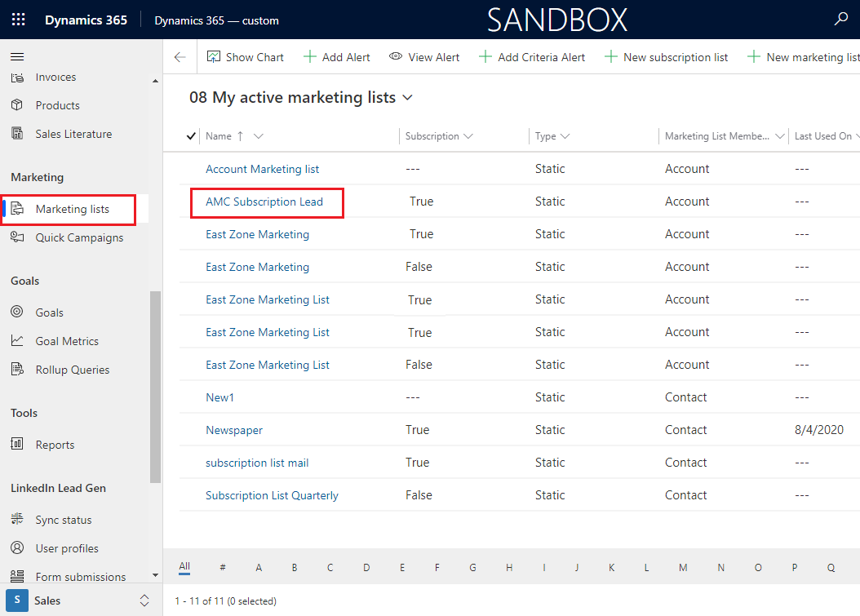The width and height of the screenshot is (860, 616).
Task: Open the New1 marketing list
Action: (x=220, y=397)
